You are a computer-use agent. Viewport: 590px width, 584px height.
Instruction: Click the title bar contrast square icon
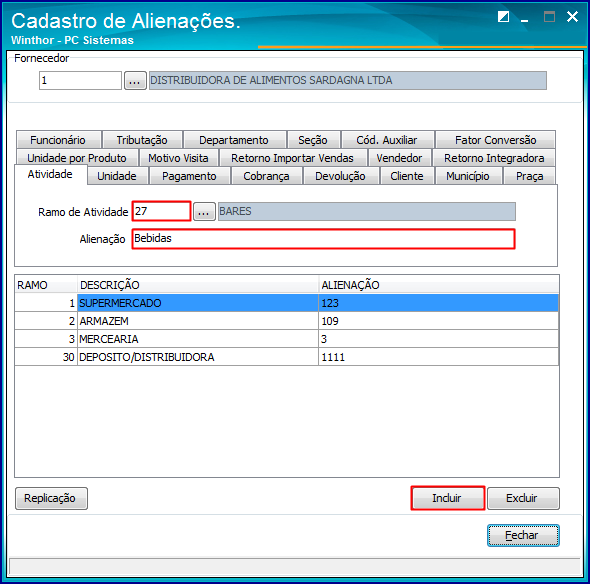[x=503, y=17]
